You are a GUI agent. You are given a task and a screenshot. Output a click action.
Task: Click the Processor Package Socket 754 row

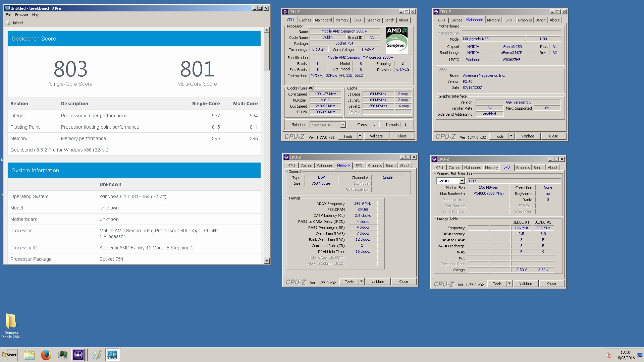[x=134, y=259]
